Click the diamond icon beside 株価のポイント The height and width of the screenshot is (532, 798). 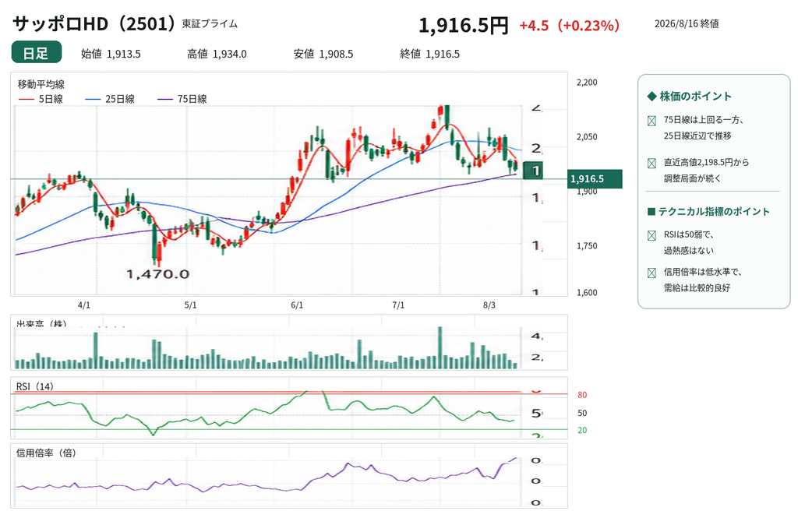pos(651,96)
